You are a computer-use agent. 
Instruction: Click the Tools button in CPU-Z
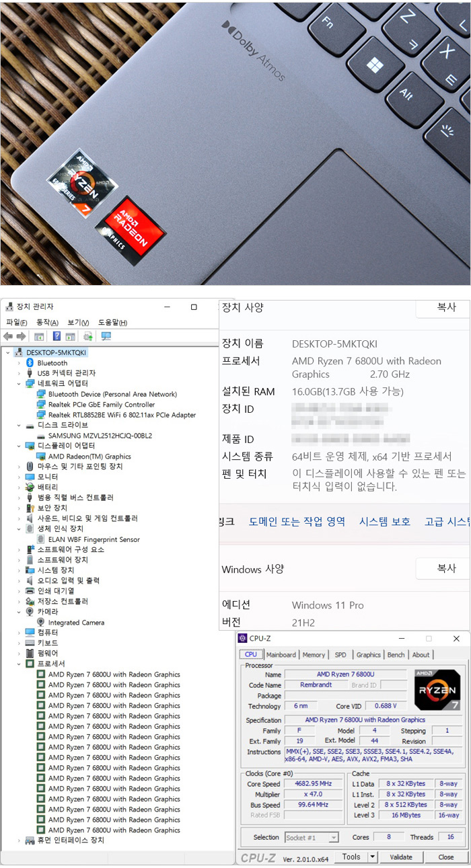[351, 857]
